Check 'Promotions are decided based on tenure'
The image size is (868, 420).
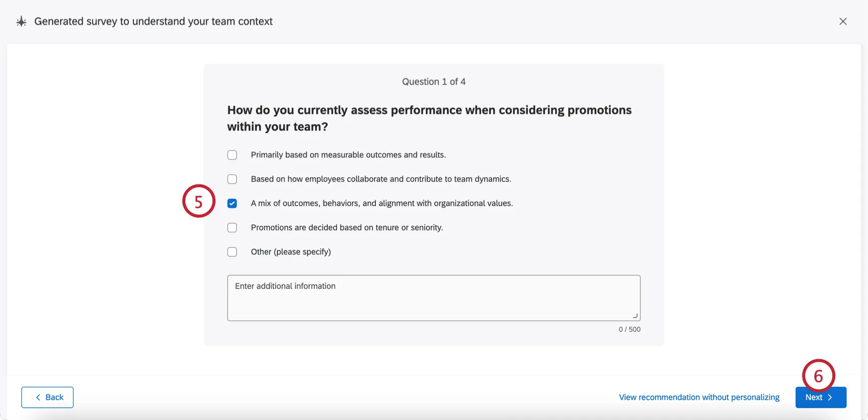pos(232,227)
